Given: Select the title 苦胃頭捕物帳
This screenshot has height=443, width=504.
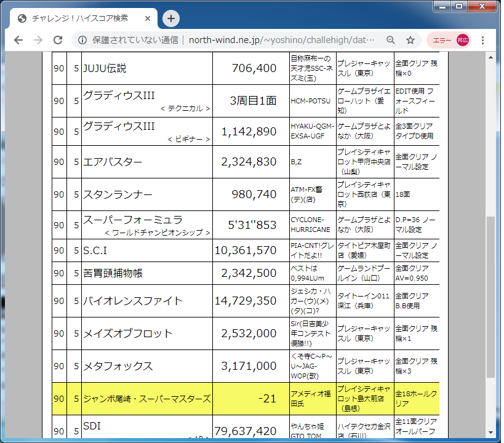Looking at the screenshot, I should 113,273.
